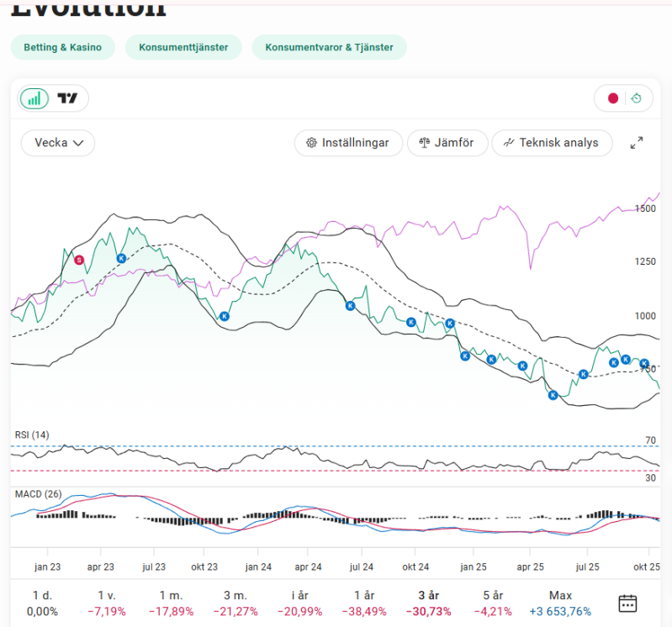This screenshot has height=627, width=672.
Task: Click the history clock icon
Action: 637,99
